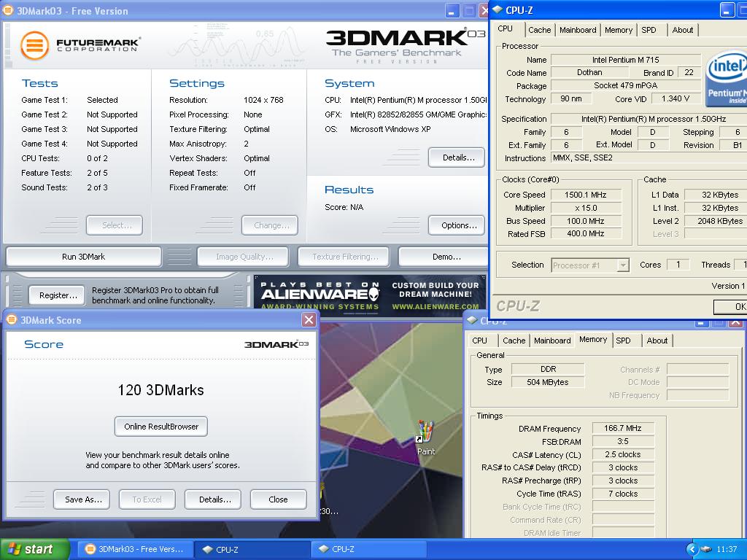Click the DRAM Frequency 166.7 MHz value
This screenshot has width=747, height=560.
click(x=623, y=428)
